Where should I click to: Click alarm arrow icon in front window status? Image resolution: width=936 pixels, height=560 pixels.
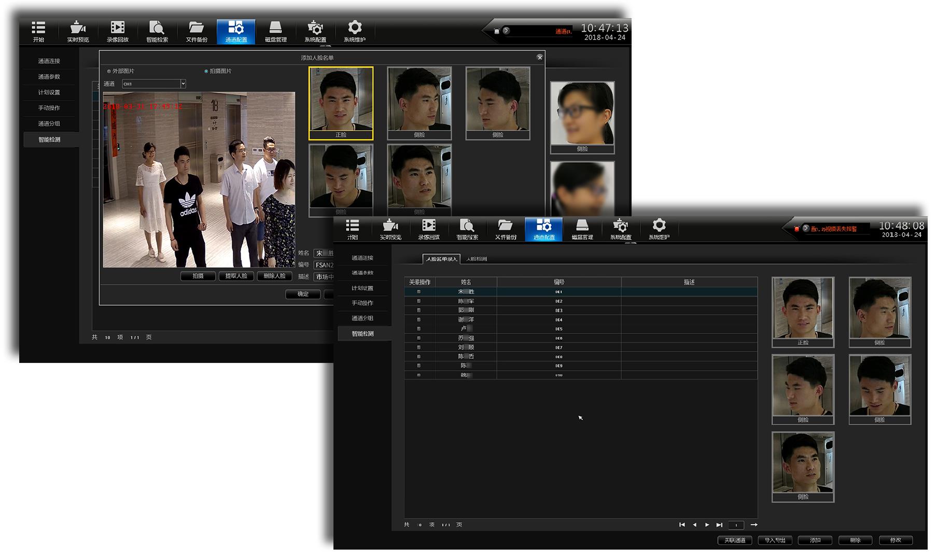pyautogui.click(x=805, y=228)
